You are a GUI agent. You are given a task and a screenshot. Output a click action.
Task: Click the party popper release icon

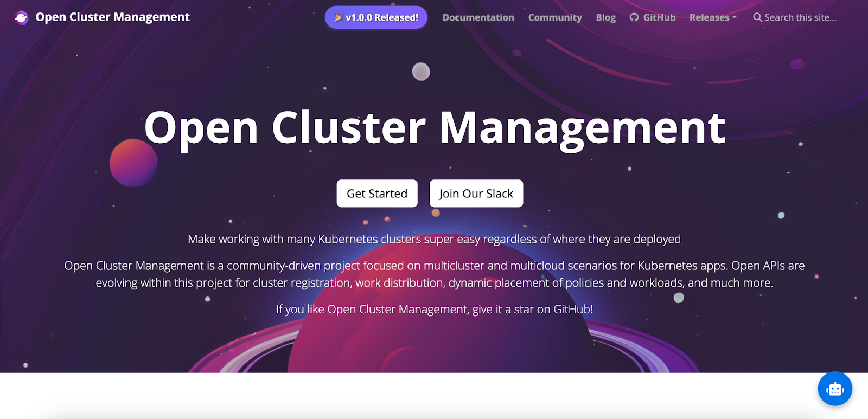coord(338,17)
